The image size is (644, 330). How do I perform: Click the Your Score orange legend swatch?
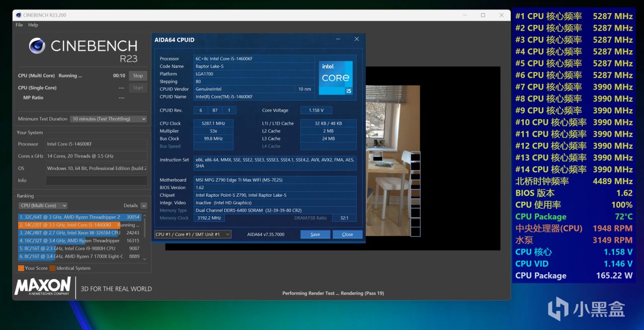[x=21, y=268]
